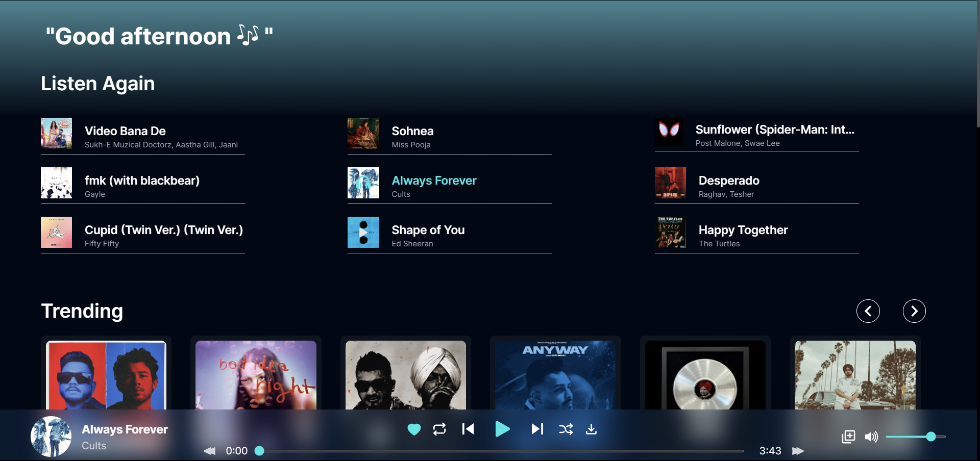
Task: Open the Sunflower Spider-Man cover art
Action: 669,132
